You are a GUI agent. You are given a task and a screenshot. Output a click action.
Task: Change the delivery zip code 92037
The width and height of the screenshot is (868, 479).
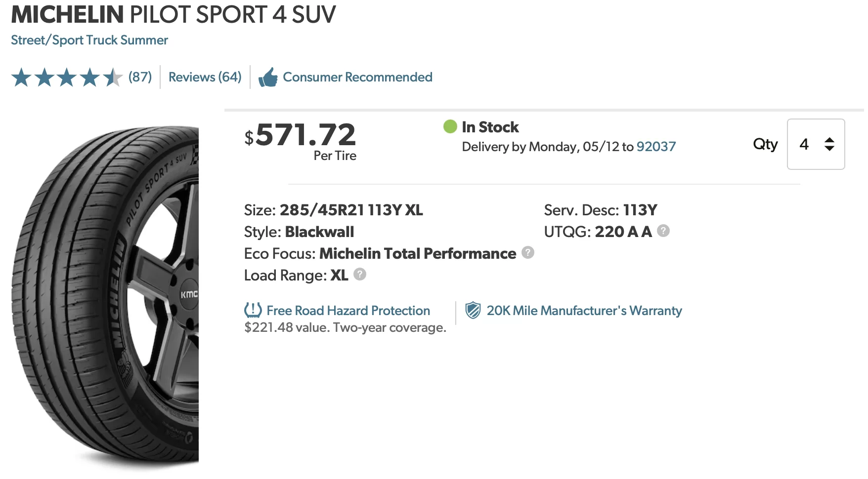(x=656, y=147)
